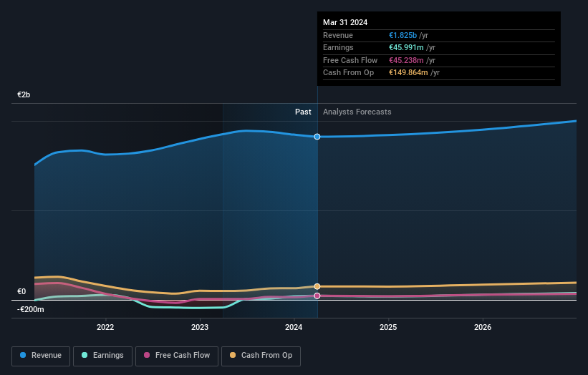Click the 2024 x-axis label
The image size is (588, 375).
click(x=294, y=327)
